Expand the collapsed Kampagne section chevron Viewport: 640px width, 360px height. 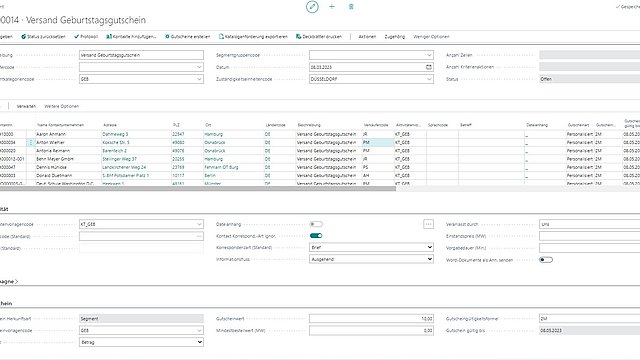point(17,282)
